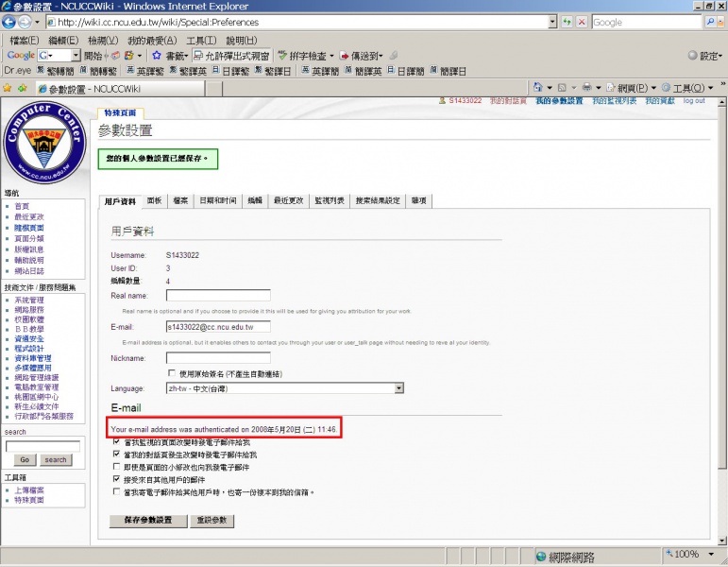Switch to the 日期和时间 preferences tab
Image resolution: width=728 pixels, height=567 pixels.
217,200
